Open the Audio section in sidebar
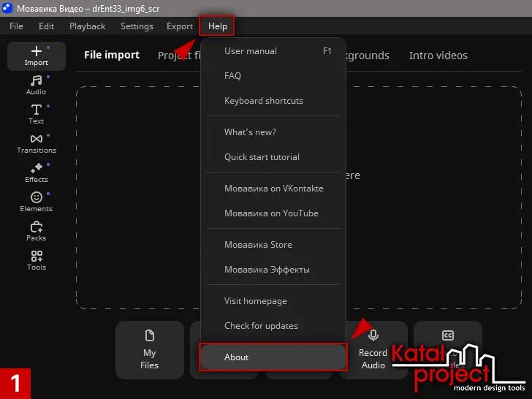 37,85
